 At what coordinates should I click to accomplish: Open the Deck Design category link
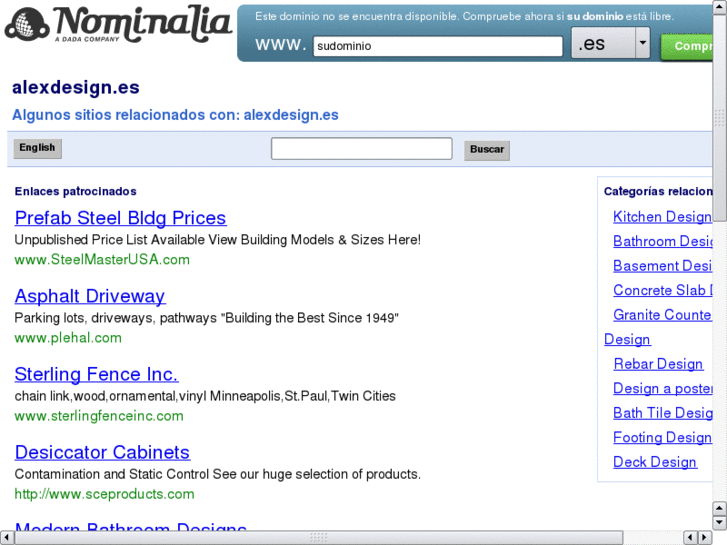655,462
